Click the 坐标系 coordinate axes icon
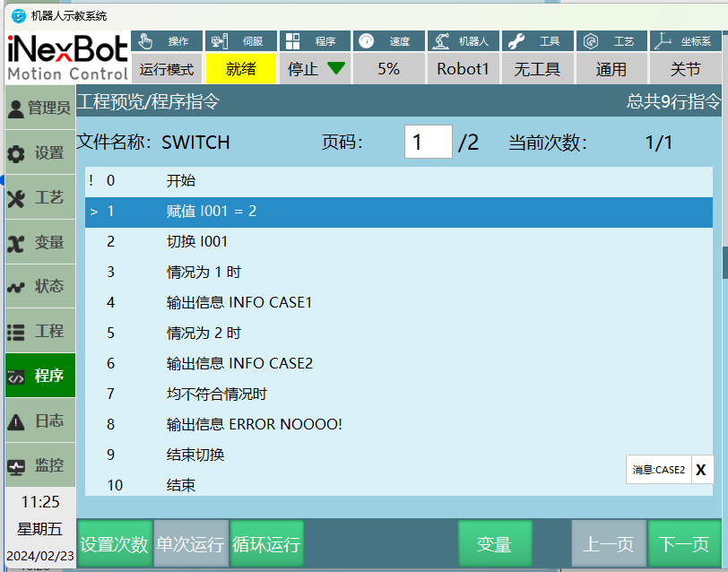Screen dimensions: 728x572 point(662,41)
